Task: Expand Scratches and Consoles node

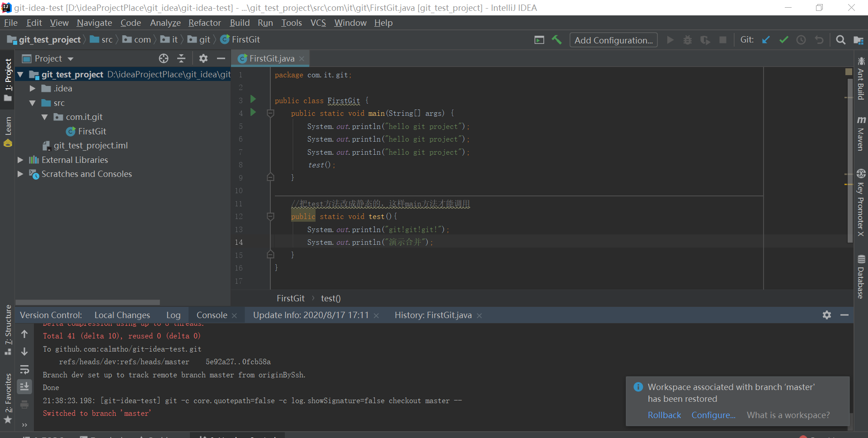Action: pyautogui.click(x=20, y=174)
